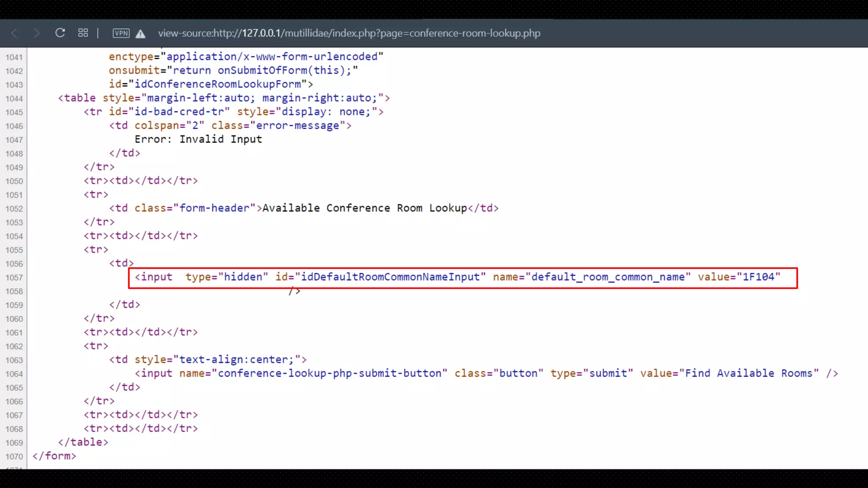Click line number 1057
The width and height of the screenshot is (868, 488).
point(14,278)
